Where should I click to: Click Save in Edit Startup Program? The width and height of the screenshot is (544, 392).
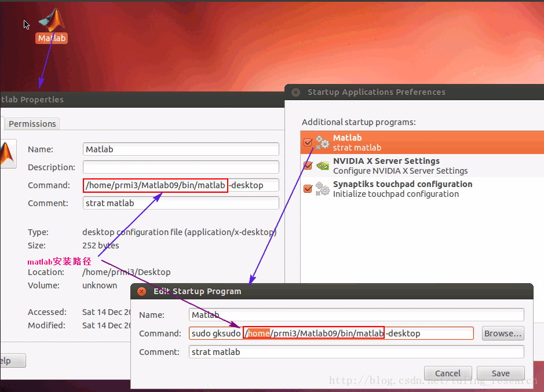click(x=501, y=373)
